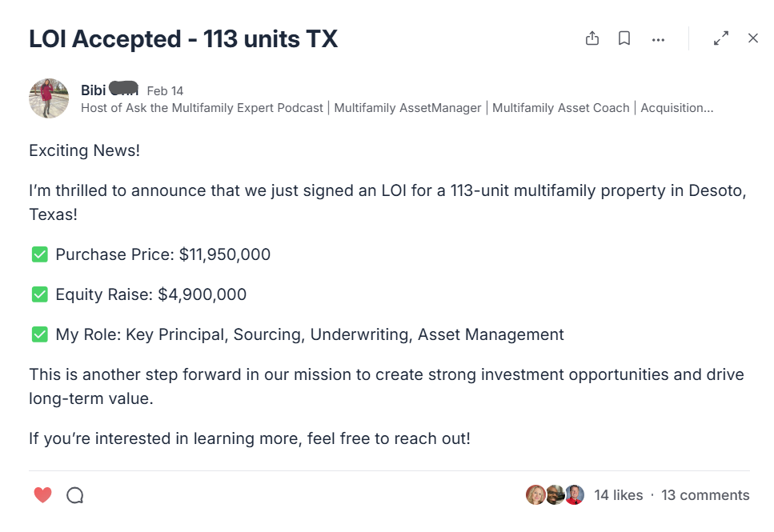
Task: Open the three-dot more options menu
Action: pos(658,39)
